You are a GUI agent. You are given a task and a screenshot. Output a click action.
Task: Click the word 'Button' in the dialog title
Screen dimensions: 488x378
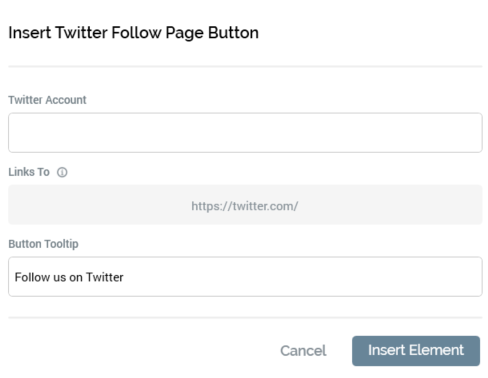pos(233,33)
